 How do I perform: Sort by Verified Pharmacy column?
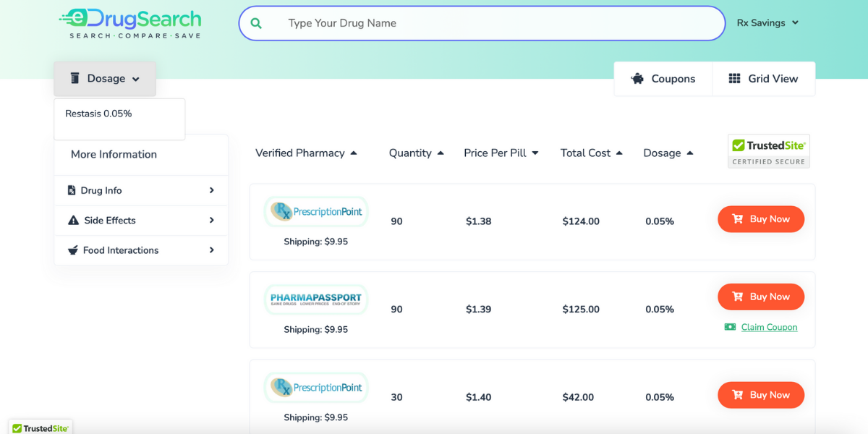click(306, 153)
